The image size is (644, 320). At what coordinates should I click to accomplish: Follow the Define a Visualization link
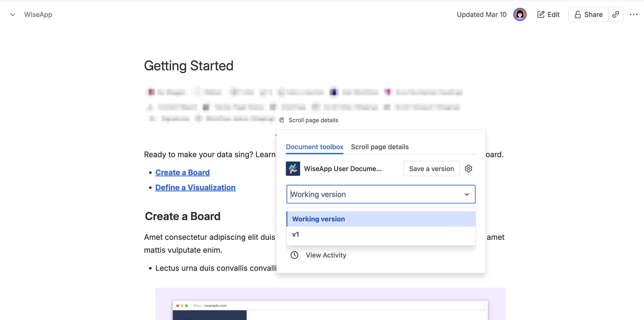[195, 188]
